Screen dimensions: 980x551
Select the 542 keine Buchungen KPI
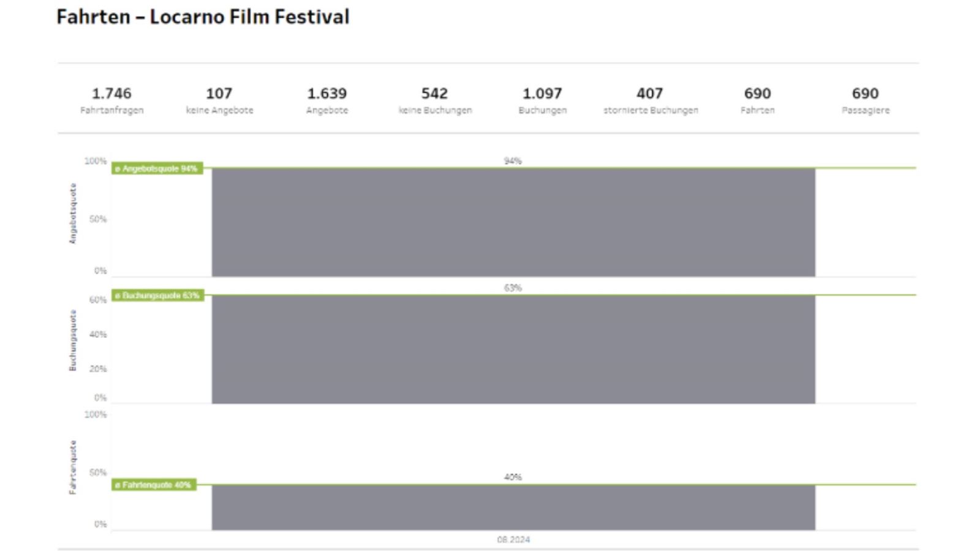pyautogui.click(x=434, y=94)
